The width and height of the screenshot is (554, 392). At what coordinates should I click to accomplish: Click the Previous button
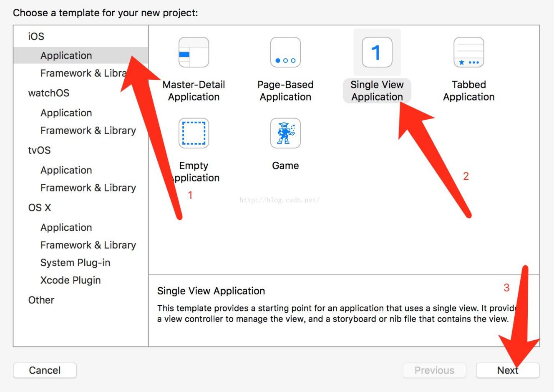(x=434, y=370)
